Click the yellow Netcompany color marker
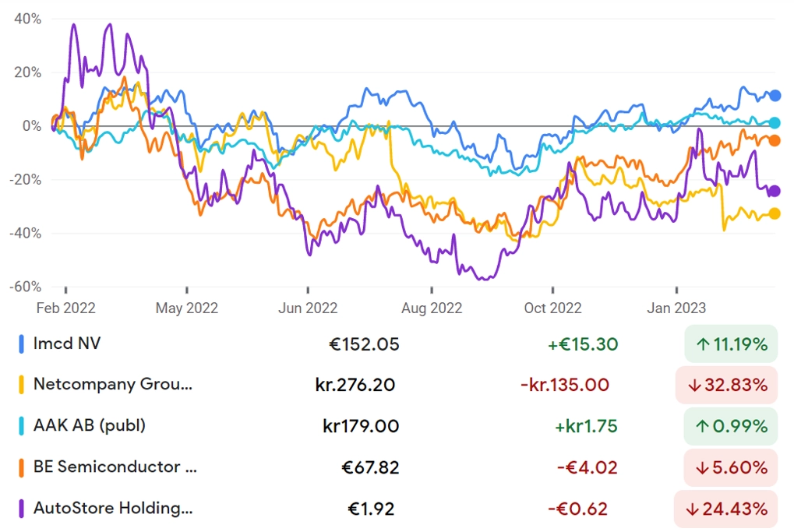This screenshot has height=532, width=794. [21, 385]
